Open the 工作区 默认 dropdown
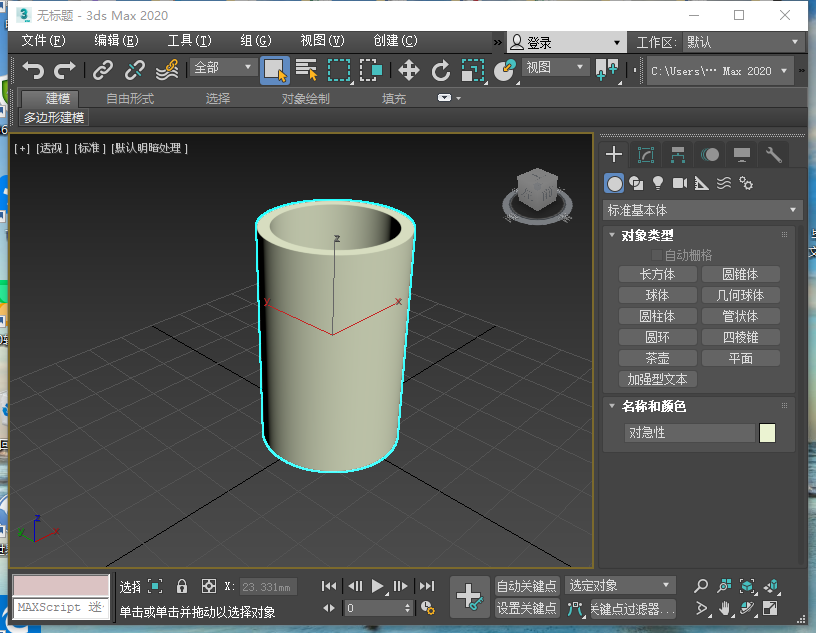The height and width of the screenshot is (633, 816). [x=743, y=42]
